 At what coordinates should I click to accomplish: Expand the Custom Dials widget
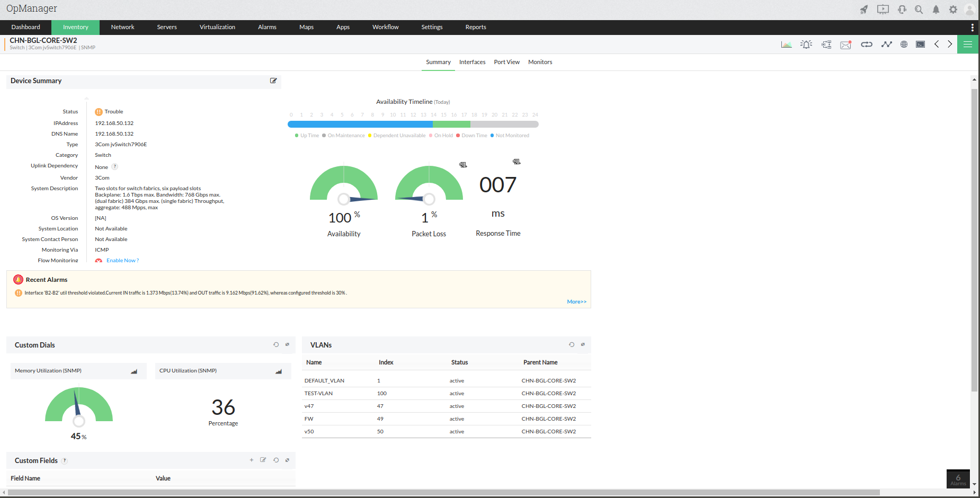[287, 344]
